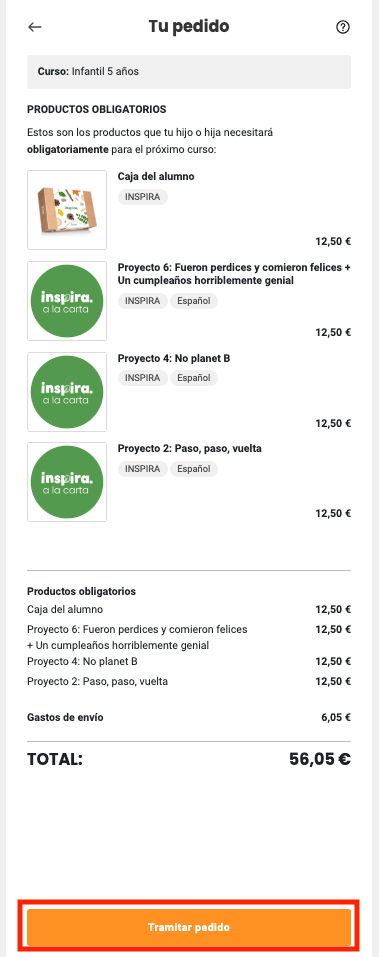Click the Español tag under Proyecto 2
Image resolution: width=379 pixels, height=957 pixels.
coord(193,469)
